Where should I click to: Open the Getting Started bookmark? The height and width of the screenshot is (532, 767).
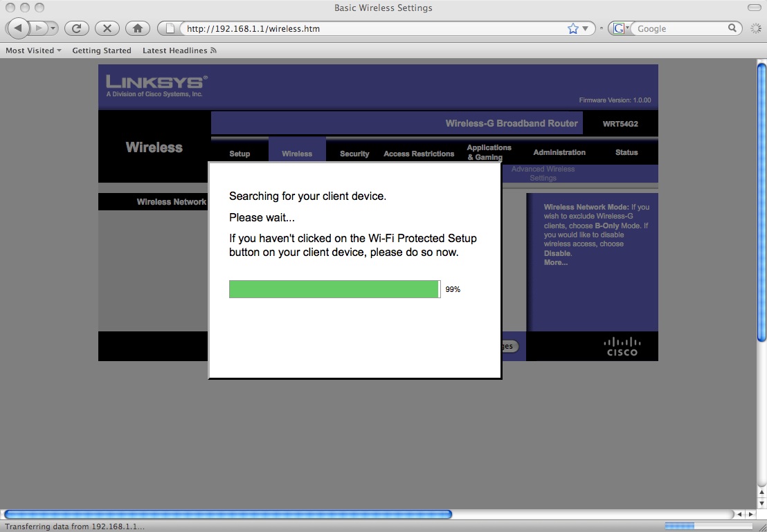102,51
